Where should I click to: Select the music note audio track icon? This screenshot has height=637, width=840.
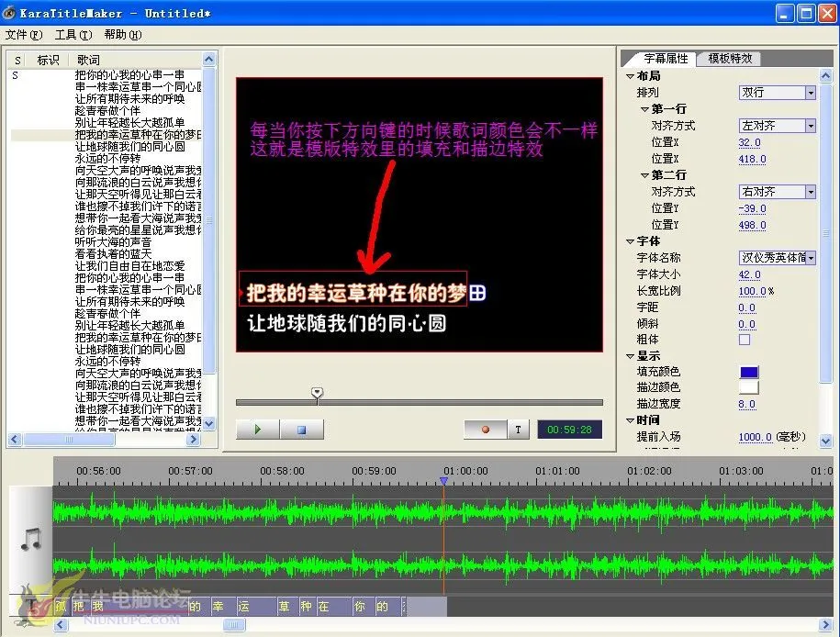(x=31, y=538)
